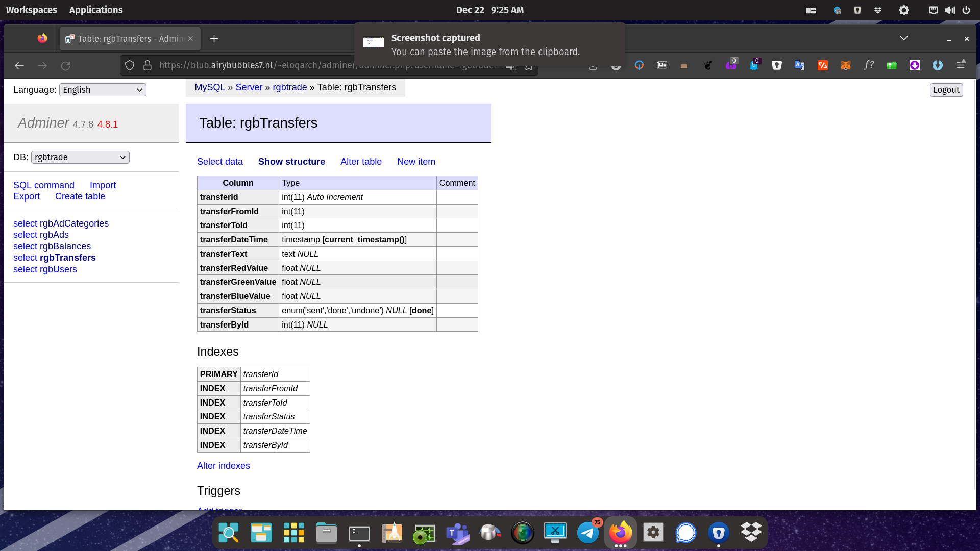Open the GNOME foot extension icon

tap(708, 65)
